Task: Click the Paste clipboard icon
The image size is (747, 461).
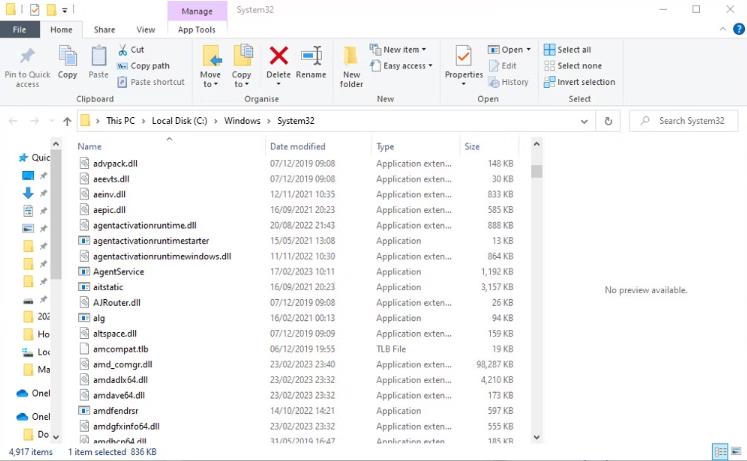Action: [x=99, y=56]
